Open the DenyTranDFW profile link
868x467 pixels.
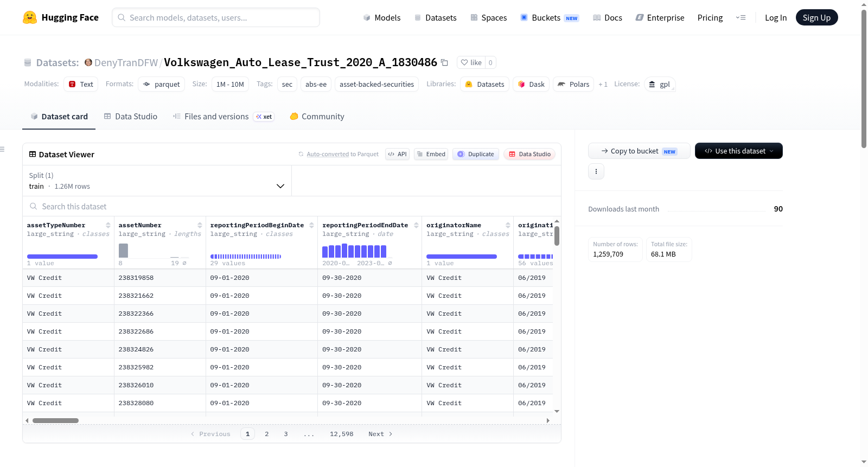(126, 62)
